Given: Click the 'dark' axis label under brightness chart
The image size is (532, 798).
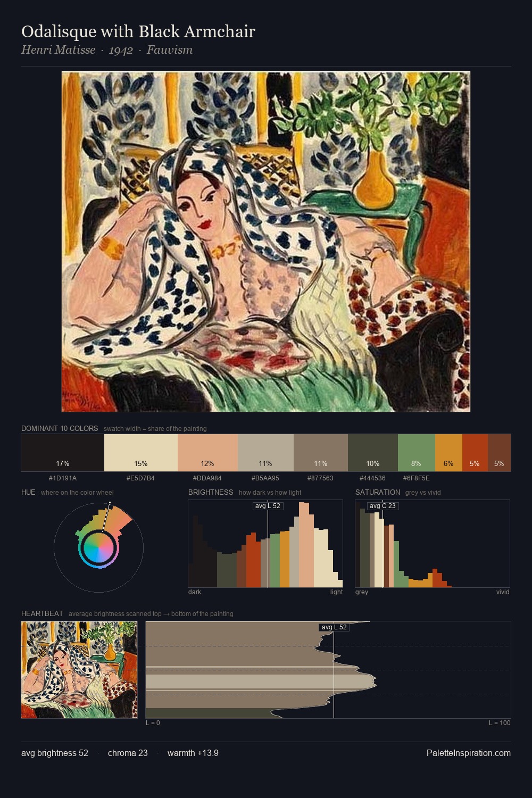Looking at the screenshot, I should point(195,592).
